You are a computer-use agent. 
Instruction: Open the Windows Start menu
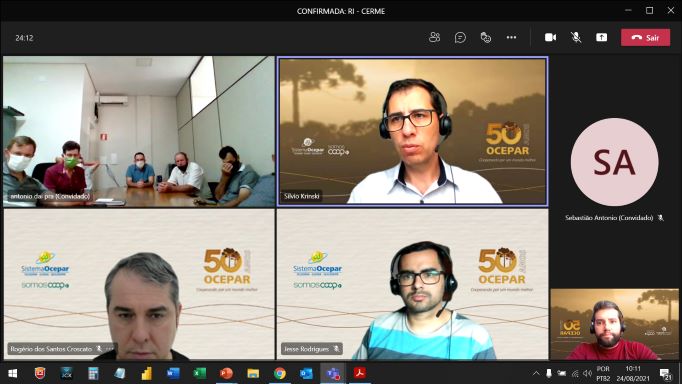pyautogui.click(x=13, y=374)
